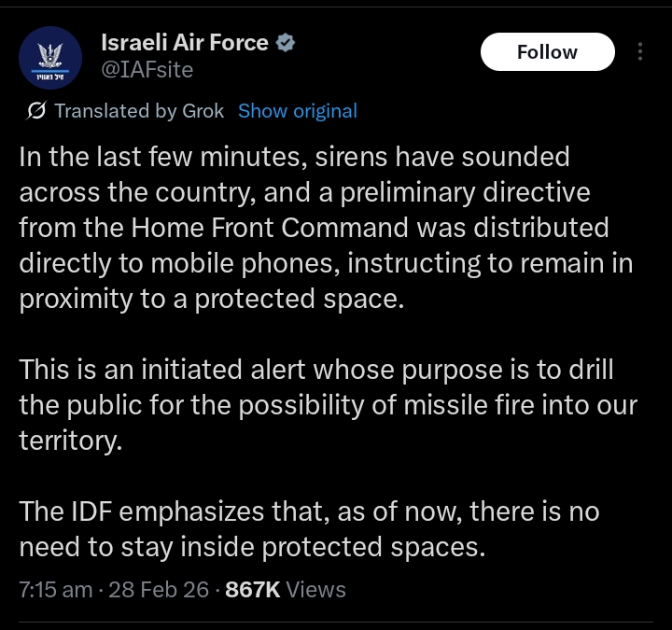Click the 867K view count number

(x=252, y=590)
